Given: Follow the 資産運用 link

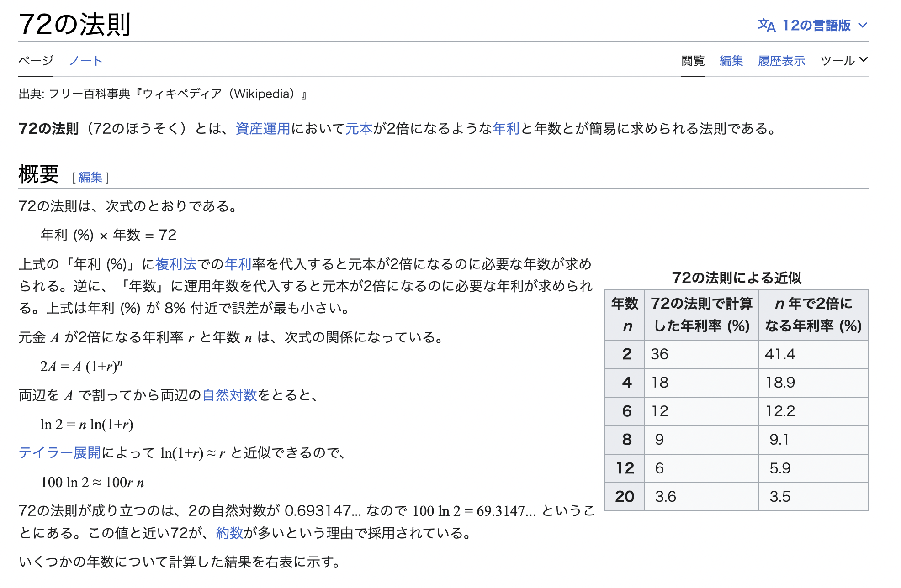Looking at the screenshot, I should click(263, 129).
